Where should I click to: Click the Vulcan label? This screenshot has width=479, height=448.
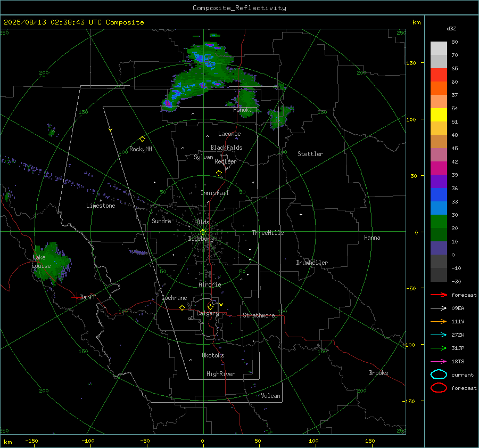click(x=270, y=396)
